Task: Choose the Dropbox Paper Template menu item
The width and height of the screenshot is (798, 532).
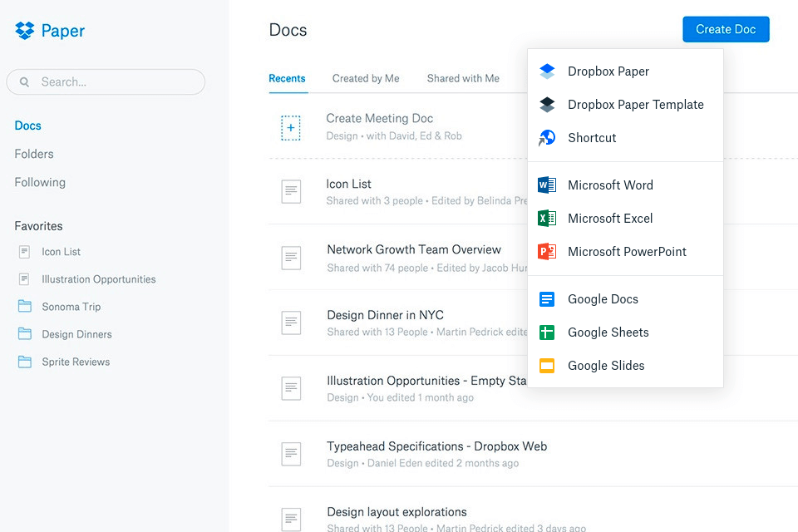Action: (625, 105)
